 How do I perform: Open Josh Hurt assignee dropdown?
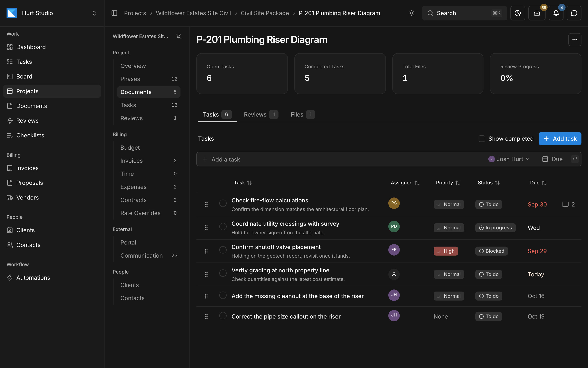click(509, 159)
